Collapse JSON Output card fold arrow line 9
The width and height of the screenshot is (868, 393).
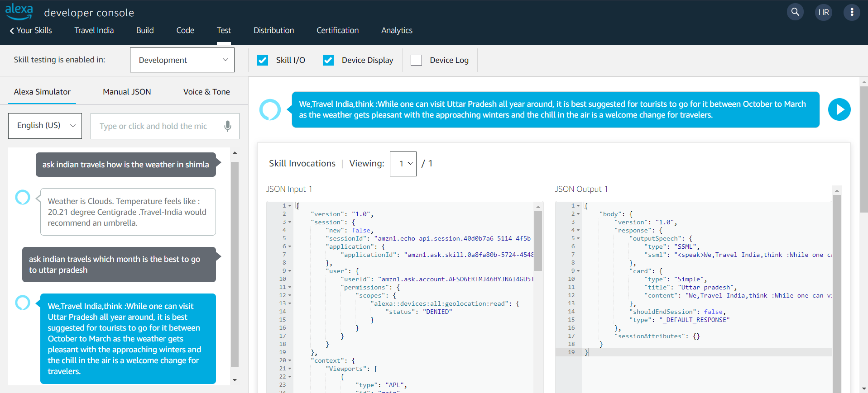(x=578, y=271)
